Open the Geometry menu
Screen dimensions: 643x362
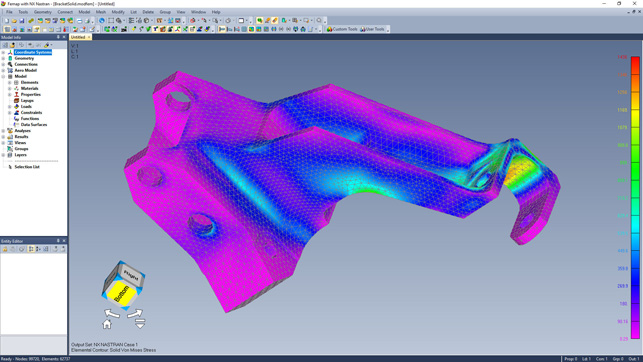pos(43,12)
